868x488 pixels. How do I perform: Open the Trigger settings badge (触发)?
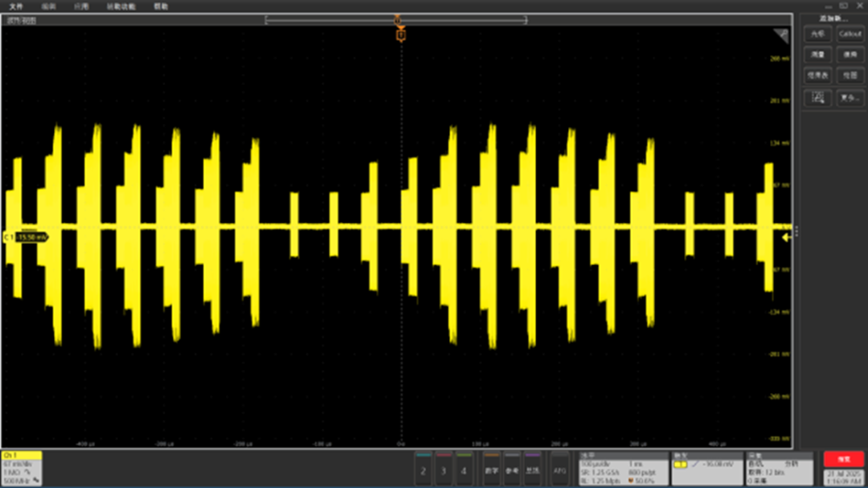(x=707, y=470)
